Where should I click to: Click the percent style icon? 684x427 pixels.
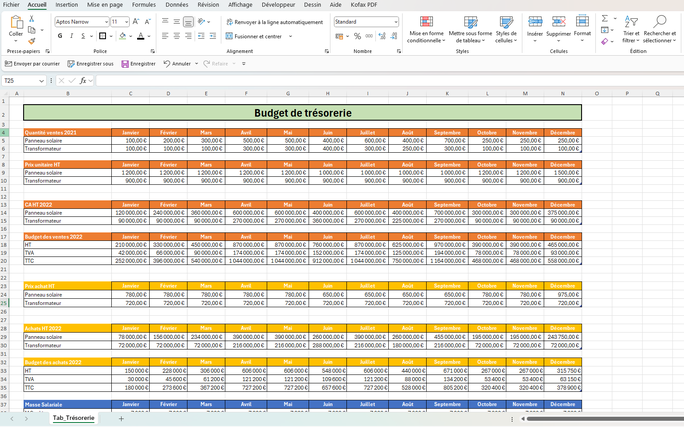pyautogui.click(x=357, y=36)
